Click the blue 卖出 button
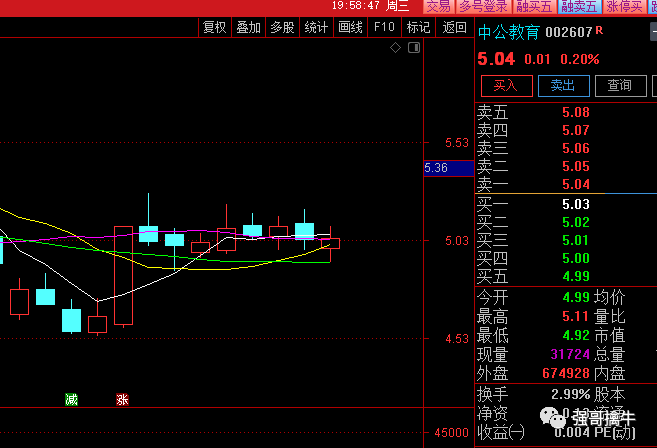The width and height of the screenshot is (657, 448). pos(563,86)
